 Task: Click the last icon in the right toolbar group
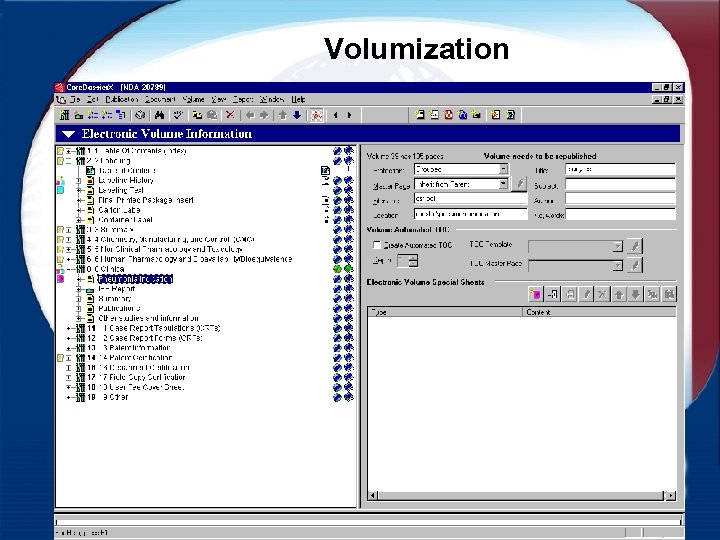[510, 115]
